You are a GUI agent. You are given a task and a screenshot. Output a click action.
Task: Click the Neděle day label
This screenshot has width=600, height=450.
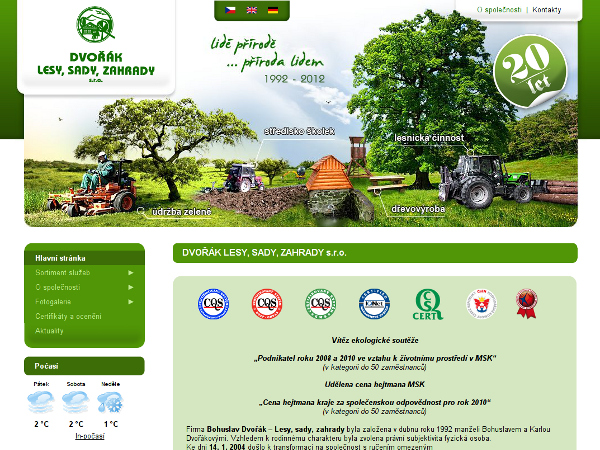point(111,384)
